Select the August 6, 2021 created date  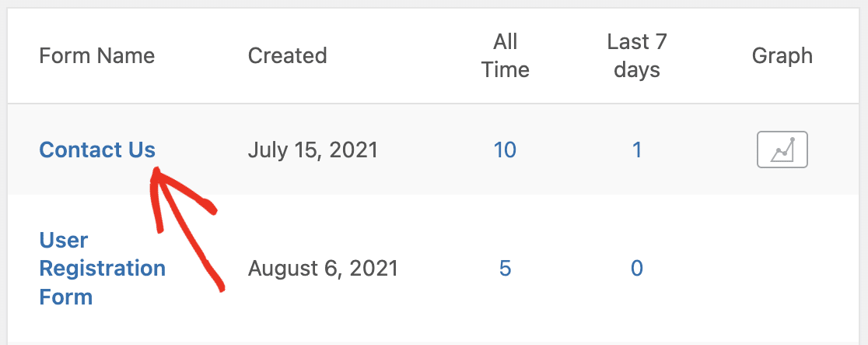coord(323,269)
